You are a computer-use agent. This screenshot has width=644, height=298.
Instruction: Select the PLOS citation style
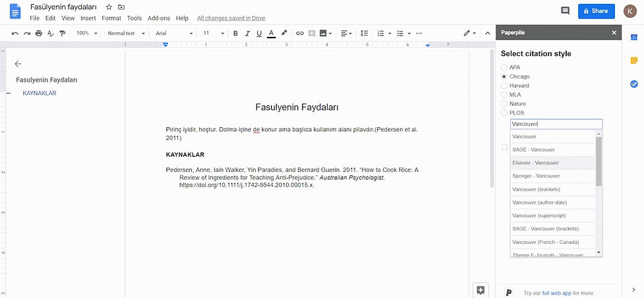pos(504,113)
